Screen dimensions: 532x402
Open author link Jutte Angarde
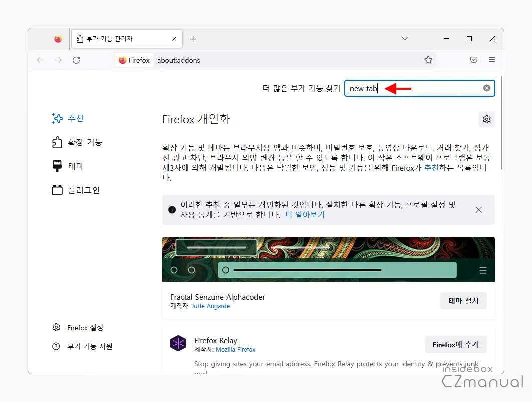click(x=211, y=306)
